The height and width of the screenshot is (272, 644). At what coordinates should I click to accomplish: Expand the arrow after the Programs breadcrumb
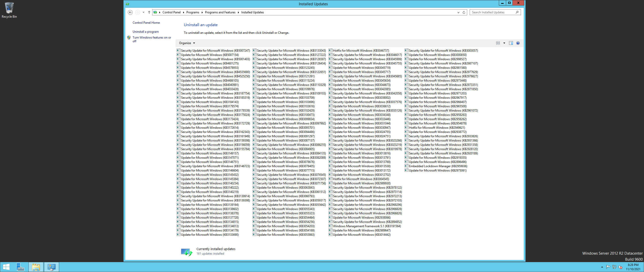pos(202,12)
